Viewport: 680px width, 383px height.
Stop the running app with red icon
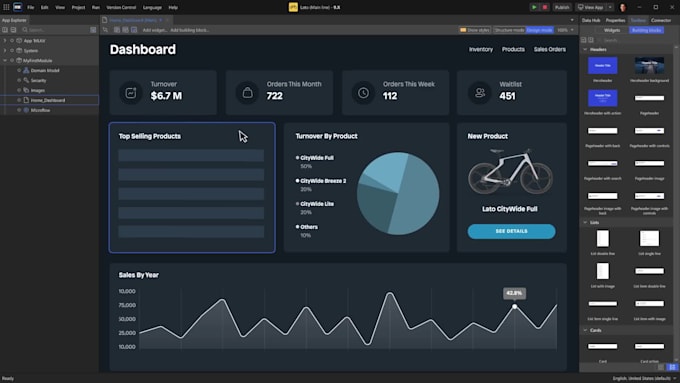[545, 7]
